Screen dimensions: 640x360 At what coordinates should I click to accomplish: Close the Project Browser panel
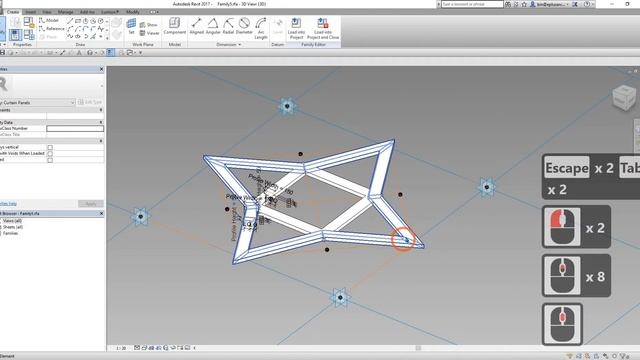point(102,213)
